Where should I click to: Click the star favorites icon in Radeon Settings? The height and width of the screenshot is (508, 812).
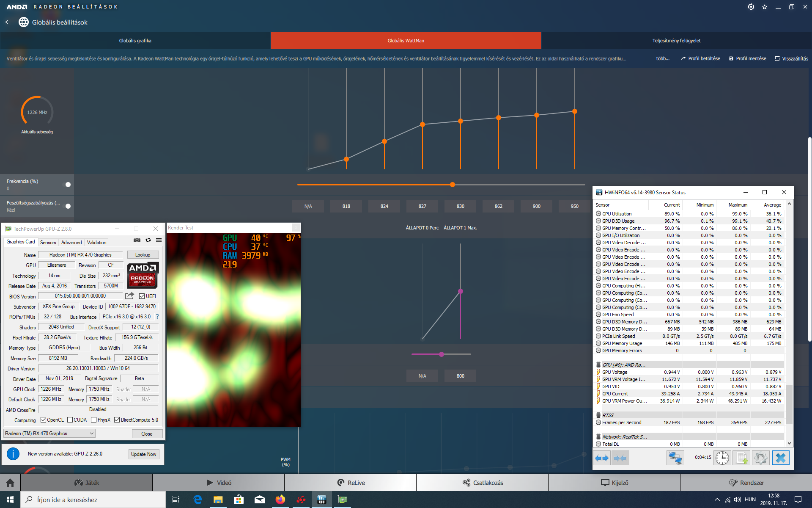pyautogui.click(x=765, y=7)
